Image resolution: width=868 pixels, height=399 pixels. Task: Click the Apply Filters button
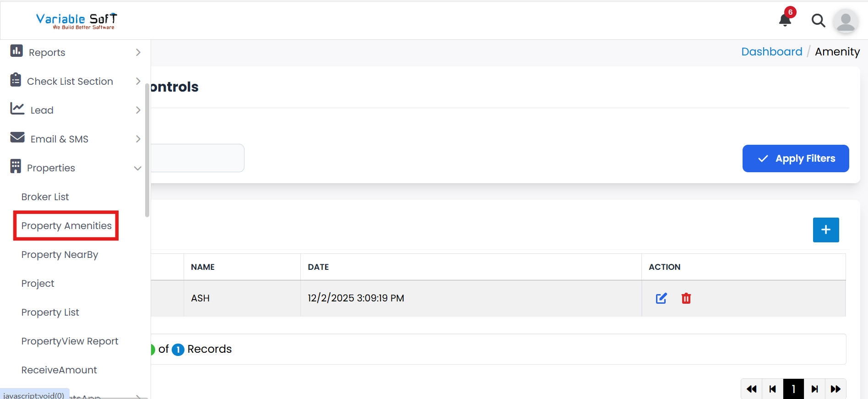coord(795,159)
